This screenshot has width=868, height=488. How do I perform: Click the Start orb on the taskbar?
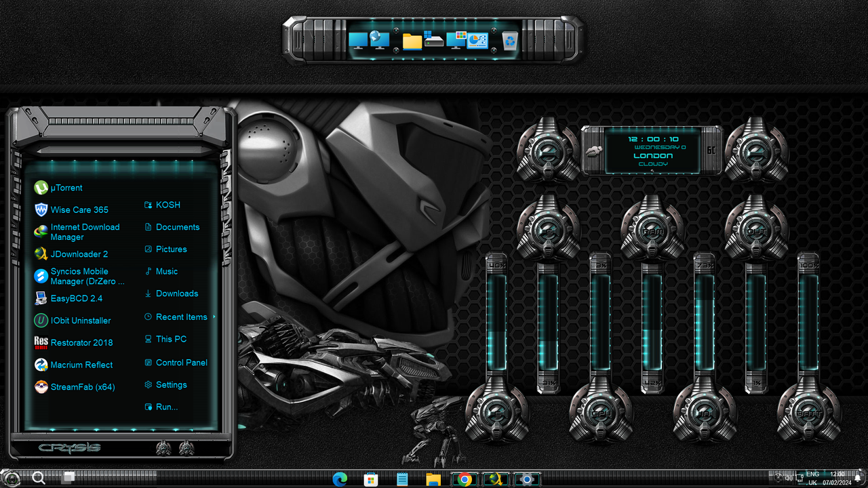(x=12, y=478)
